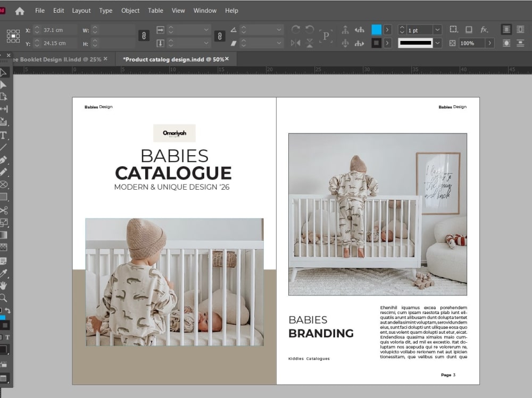Toggle Wrap Around Bounding Box option
The height and width of the screenshot is (398, 532).
(x=520, y=30)
